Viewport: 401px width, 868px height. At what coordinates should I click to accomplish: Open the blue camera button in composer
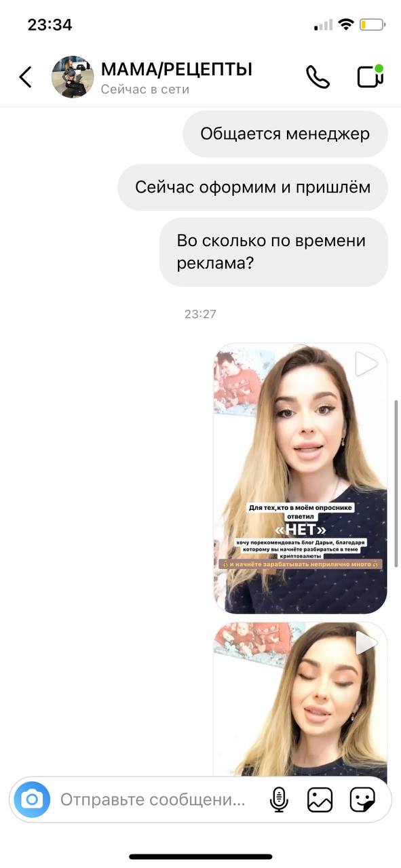click(31, 800)
